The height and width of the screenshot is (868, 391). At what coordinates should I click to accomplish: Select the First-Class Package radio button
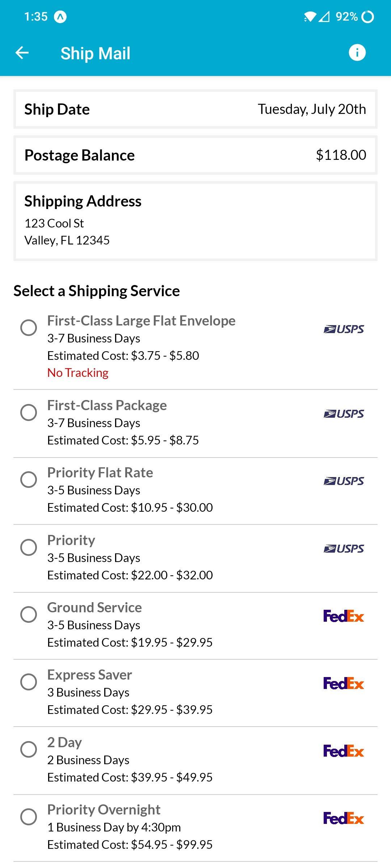[29, 412]
